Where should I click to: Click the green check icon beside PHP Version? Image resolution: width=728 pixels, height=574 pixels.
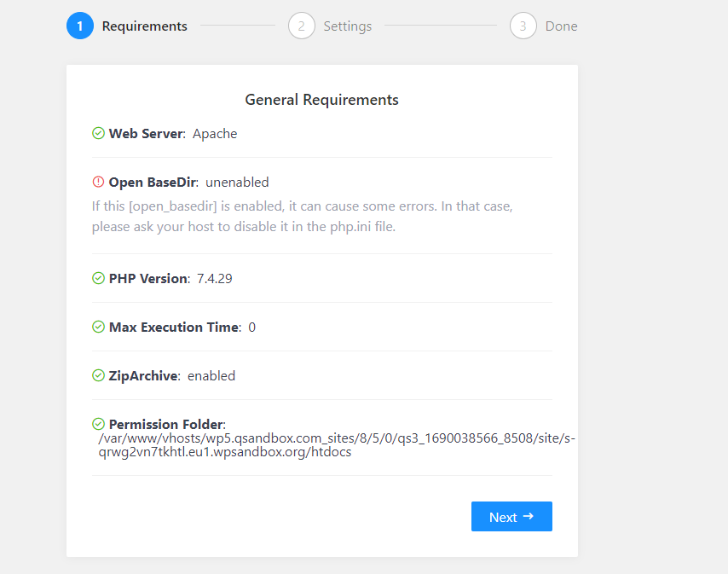point(98,278)
